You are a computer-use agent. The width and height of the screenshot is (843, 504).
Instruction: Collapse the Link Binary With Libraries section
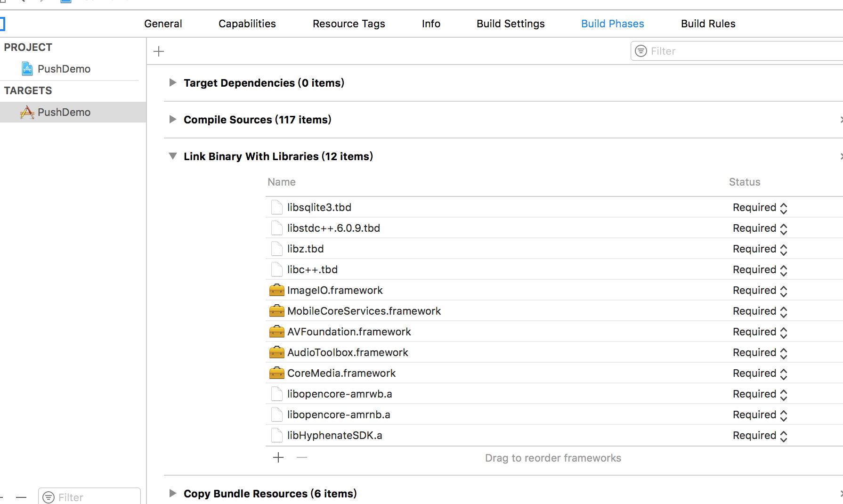[173, 156]
